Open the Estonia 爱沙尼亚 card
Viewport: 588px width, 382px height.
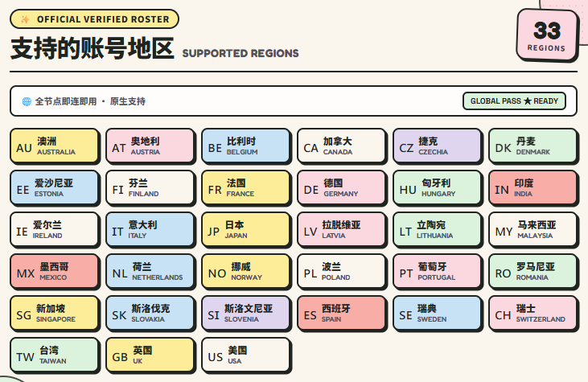click(55, 187)
